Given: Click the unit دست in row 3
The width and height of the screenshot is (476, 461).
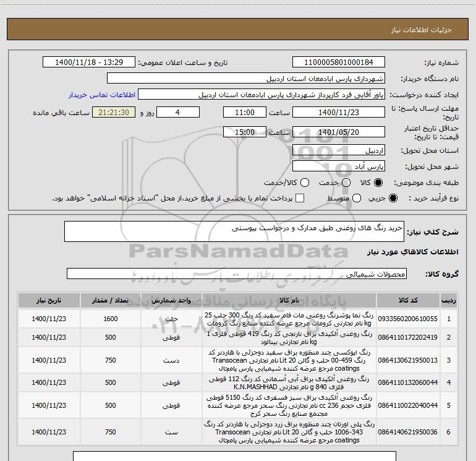Looking at the screenshot, I should tap(171, 360).
